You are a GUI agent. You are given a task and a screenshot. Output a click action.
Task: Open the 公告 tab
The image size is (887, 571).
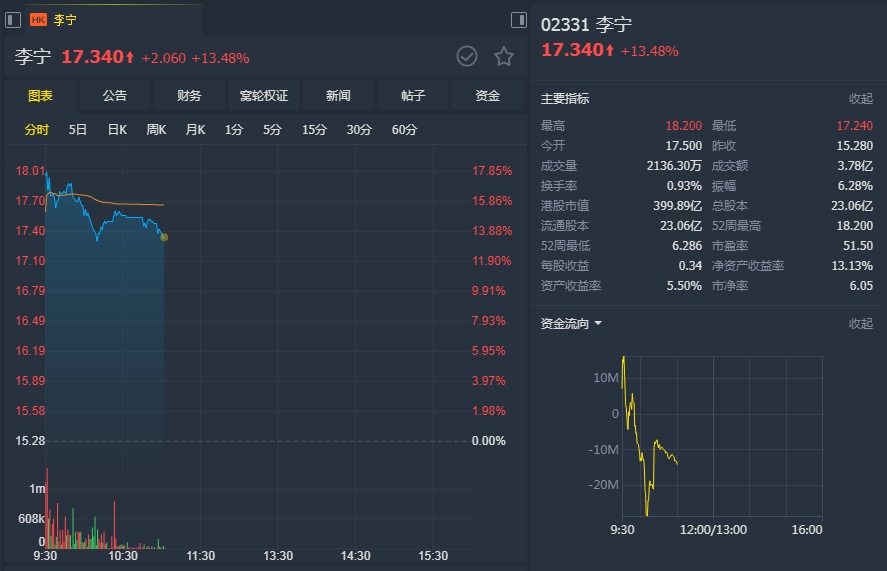[115, 96]
